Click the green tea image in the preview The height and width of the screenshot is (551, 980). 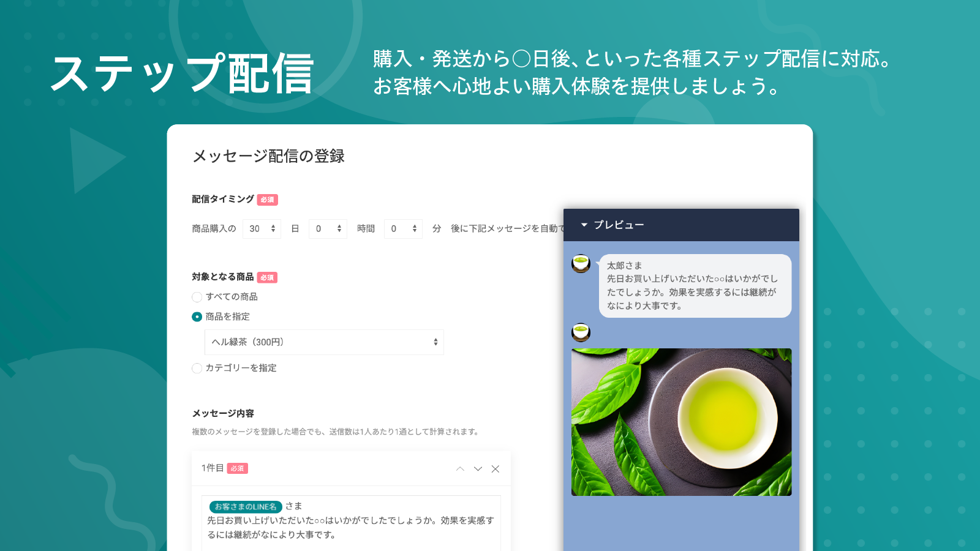click(x=682, y=422)
